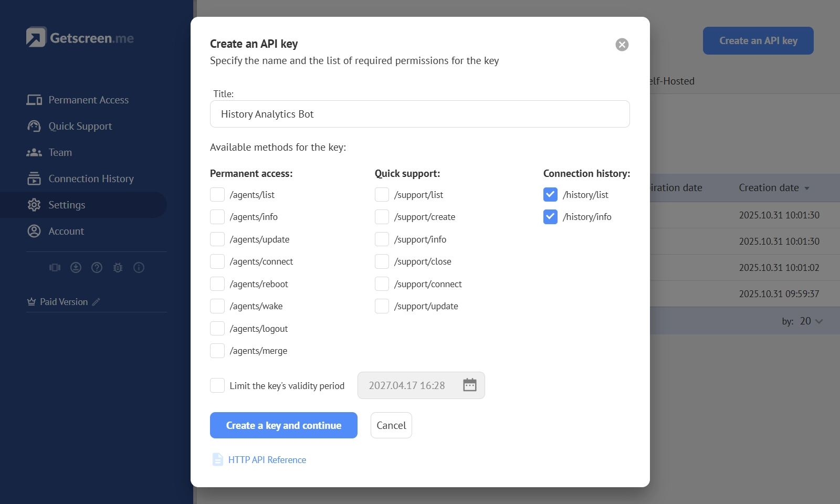Open the HTTP API Reference link

pos(267,460)
